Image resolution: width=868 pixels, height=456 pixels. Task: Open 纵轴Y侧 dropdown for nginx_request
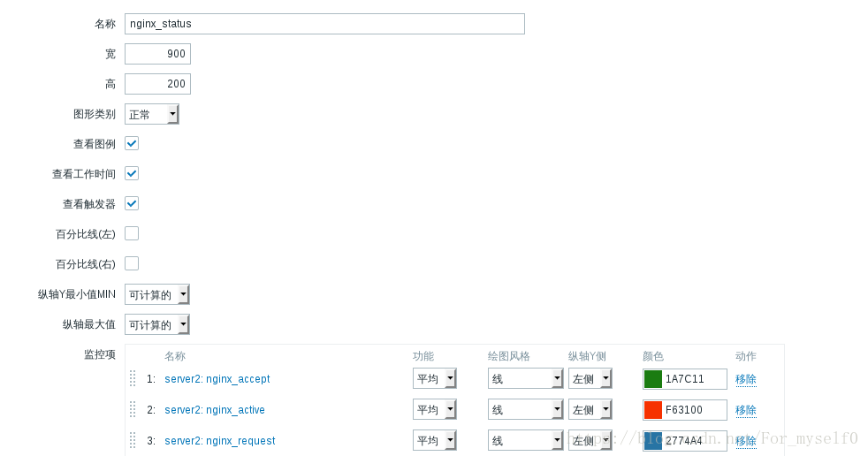590,440
